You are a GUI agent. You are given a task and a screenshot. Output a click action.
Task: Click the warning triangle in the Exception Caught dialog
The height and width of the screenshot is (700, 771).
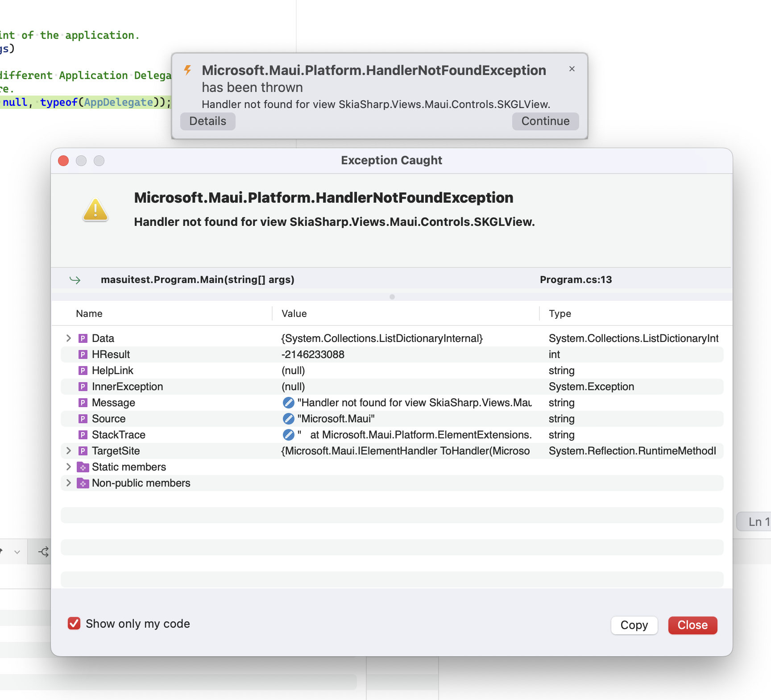(95, 209)
